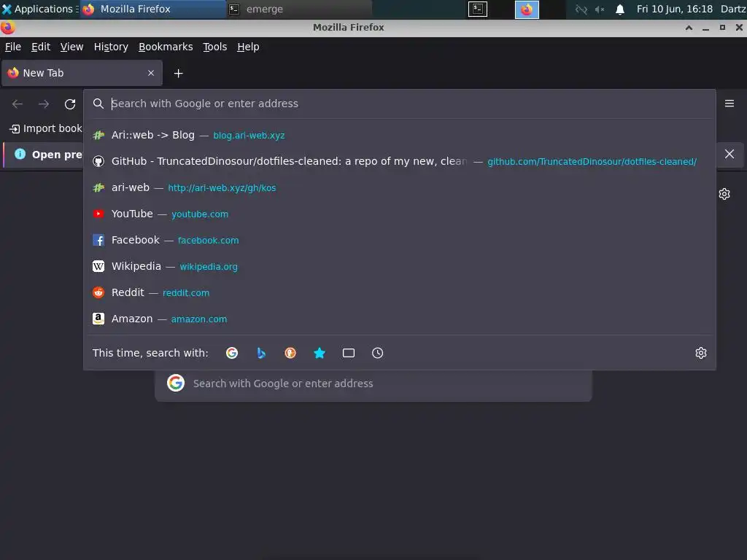Click the Amazon favicon in suggestions

pos(98,319)
